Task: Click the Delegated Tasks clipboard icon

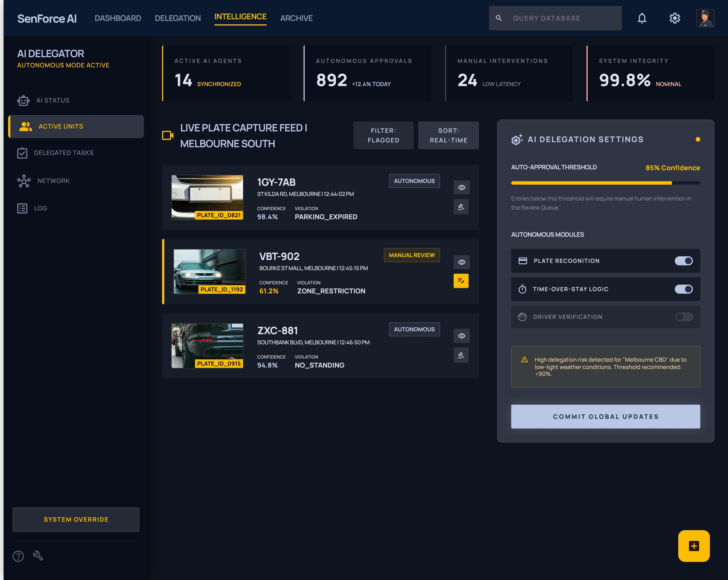Action: 22,153
